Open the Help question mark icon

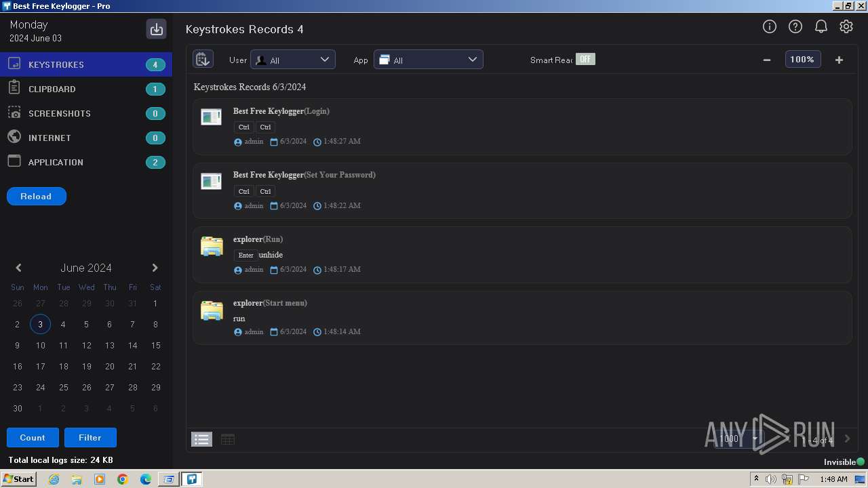point(795,26)
